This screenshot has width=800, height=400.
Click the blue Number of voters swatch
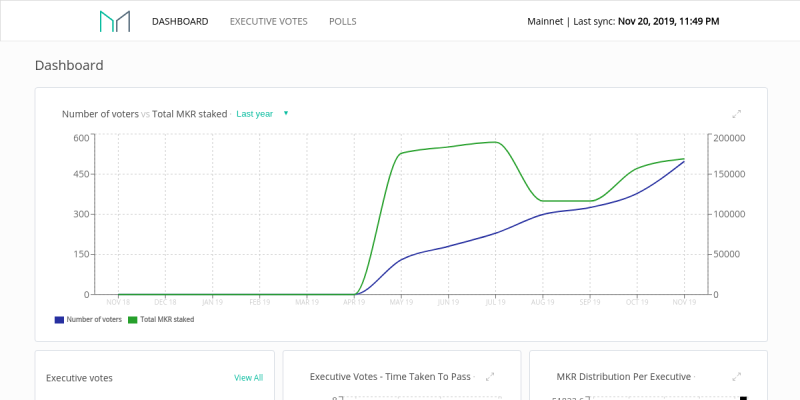59,320
